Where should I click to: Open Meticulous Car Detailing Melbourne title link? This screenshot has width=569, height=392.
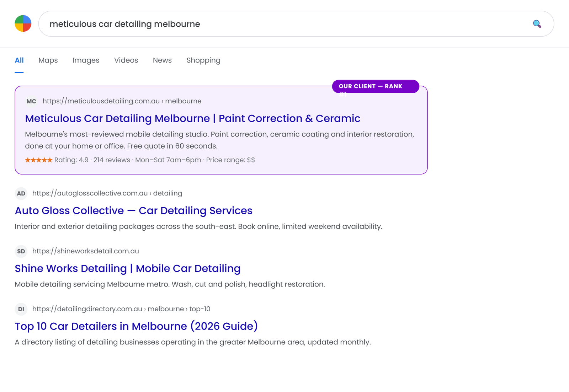193,118
